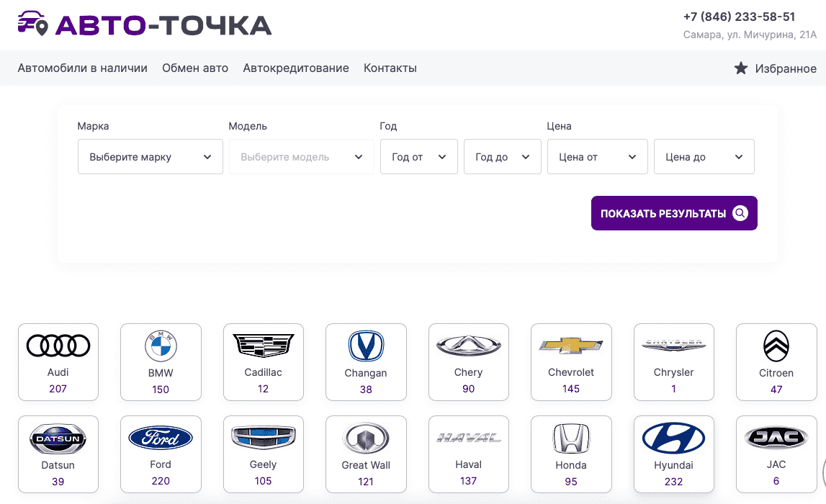Open the Geely brand tile

pos(263,438)
